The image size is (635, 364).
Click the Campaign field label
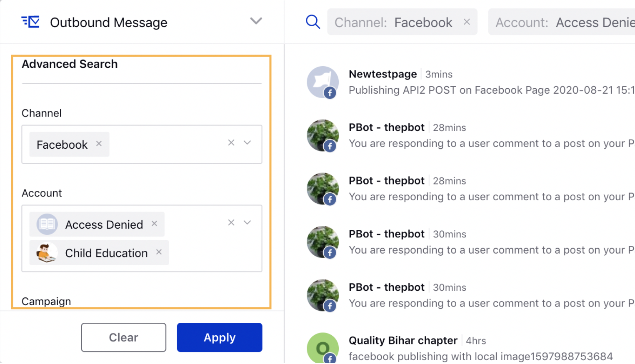(x=46, y=301)
